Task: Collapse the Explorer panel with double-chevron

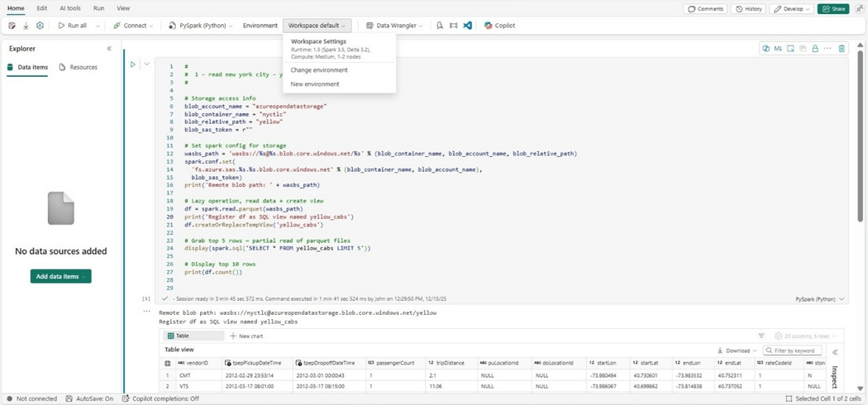Action: (109, 49)
